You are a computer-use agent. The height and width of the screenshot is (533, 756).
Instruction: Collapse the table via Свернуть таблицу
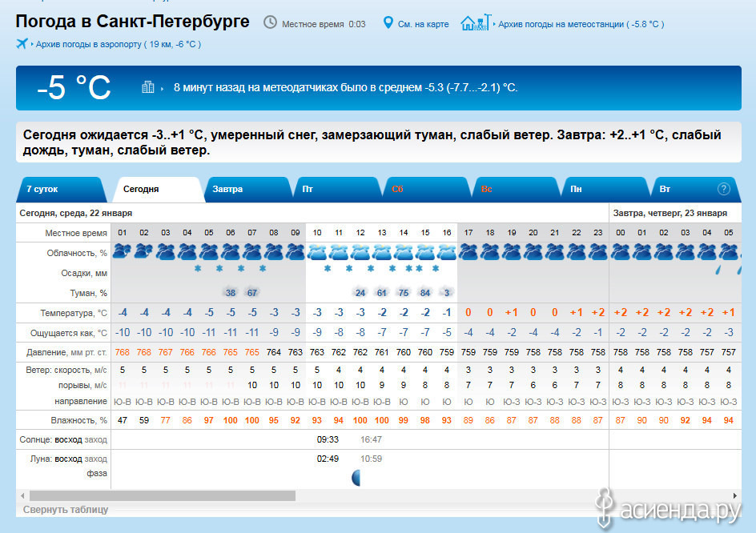pos(66,509)
